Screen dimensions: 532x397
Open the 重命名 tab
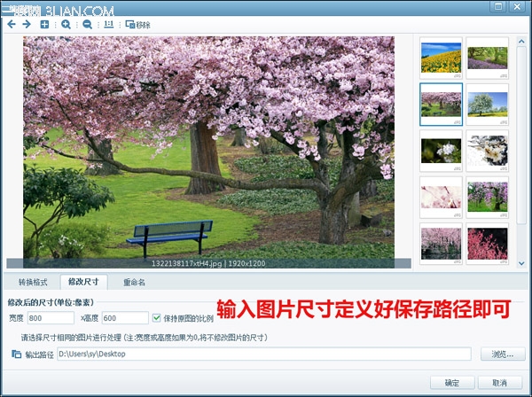(135, 282)
